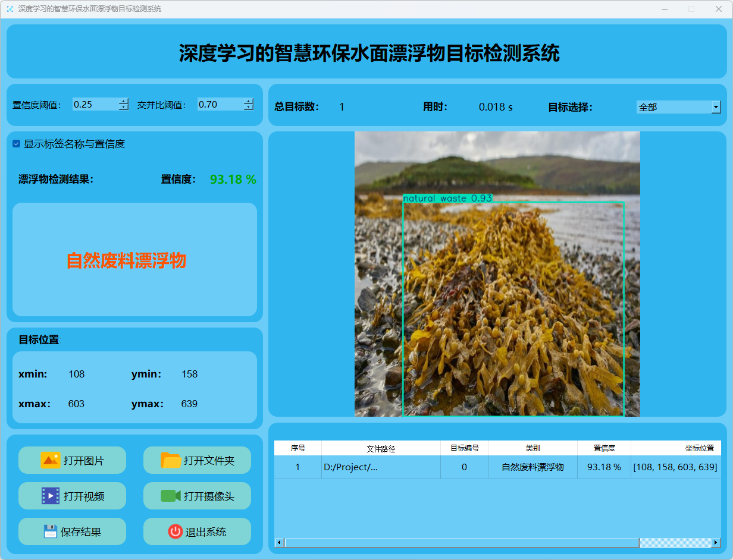Click the floppy disk Save Results icon
The height and width of the screenshot is (560, 733).
tap(51, 531)
